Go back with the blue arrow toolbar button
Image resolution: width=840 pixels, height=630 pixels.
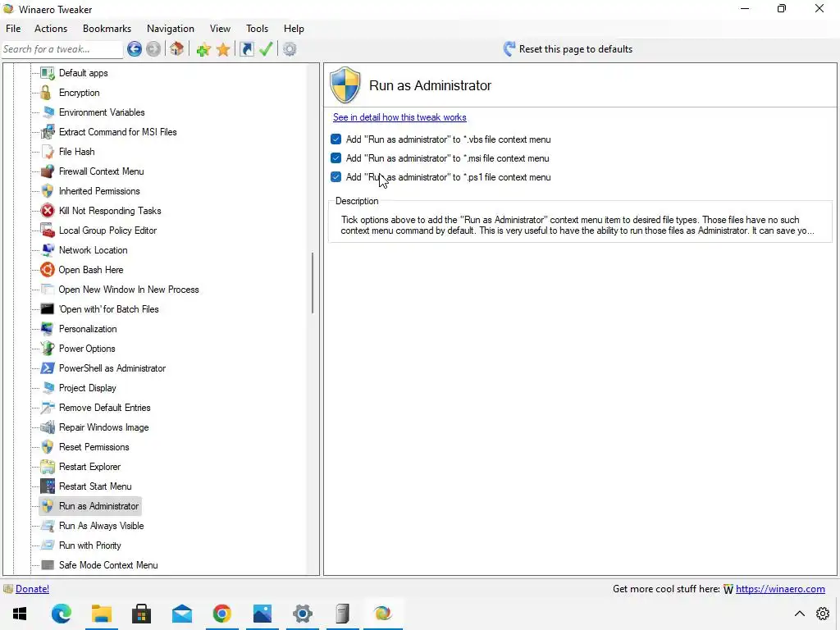(135, 49)
